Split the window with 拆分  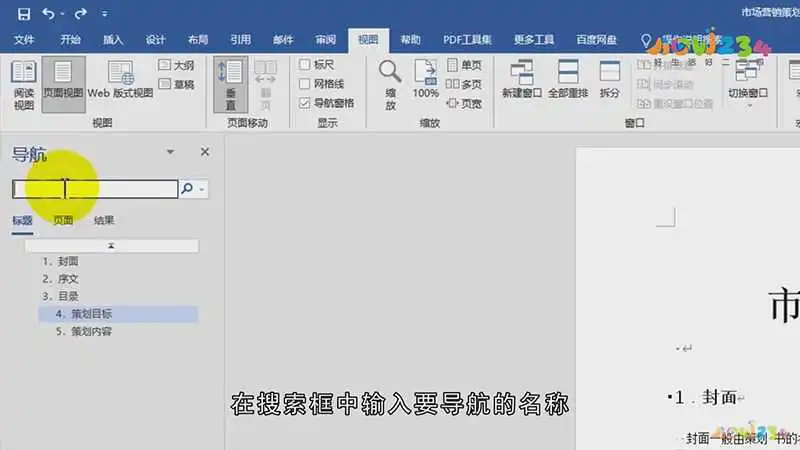[609, 80]
